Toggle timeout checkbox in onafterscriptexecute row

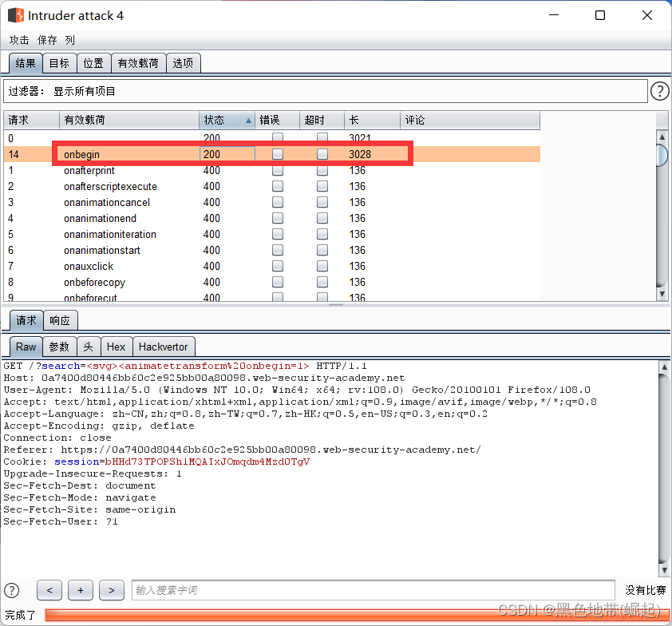point(322,186)
